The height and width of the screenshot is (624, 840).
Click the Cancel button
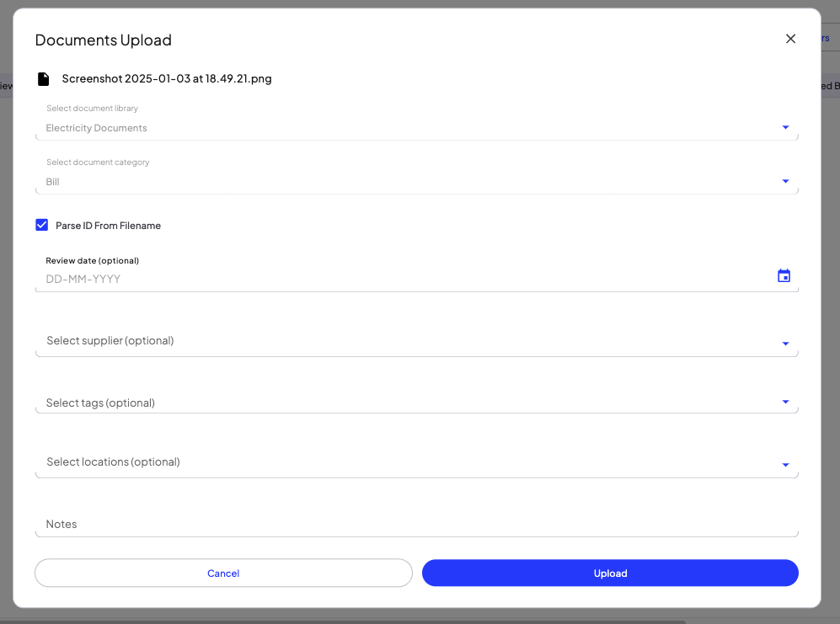223,573
